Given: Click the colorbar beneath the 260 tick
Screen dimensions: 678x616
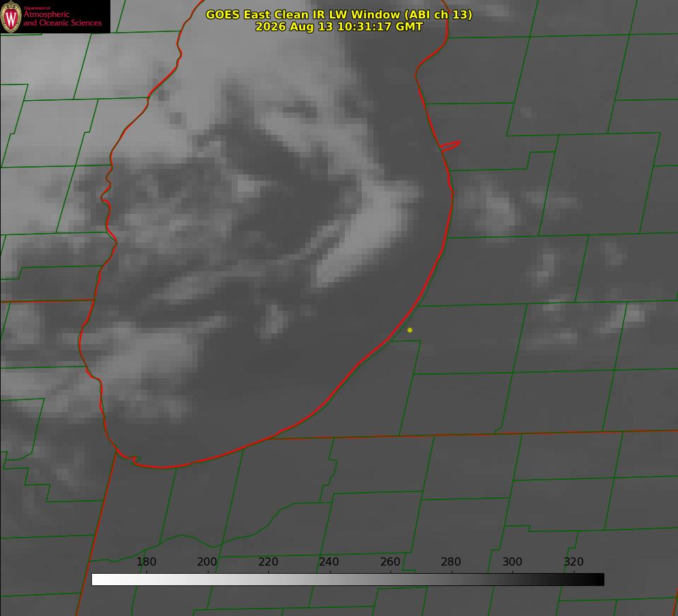Looking at the screenshot, I should pyautogui.click(x=391, y=580).
